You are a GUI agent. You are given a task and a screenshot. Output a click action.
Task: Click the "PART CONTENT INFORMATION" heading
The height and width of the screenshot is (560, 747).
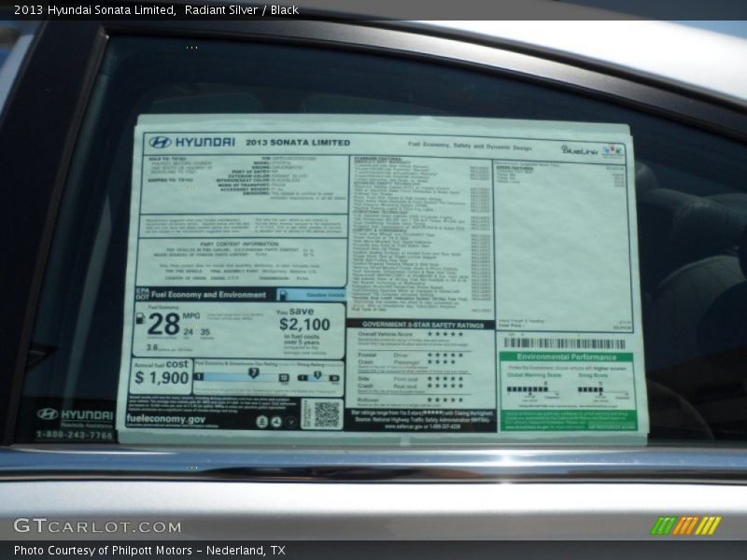coord(239,244)
